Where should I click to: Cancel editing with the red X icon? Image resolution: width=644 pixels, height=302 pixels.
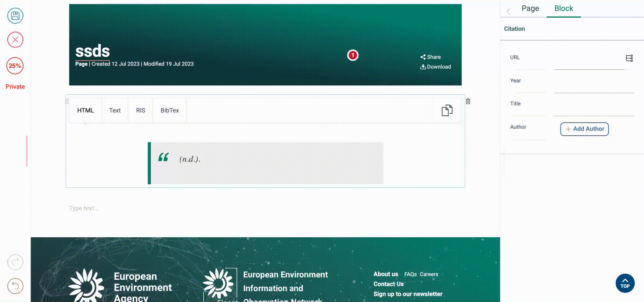click(15, 39)
